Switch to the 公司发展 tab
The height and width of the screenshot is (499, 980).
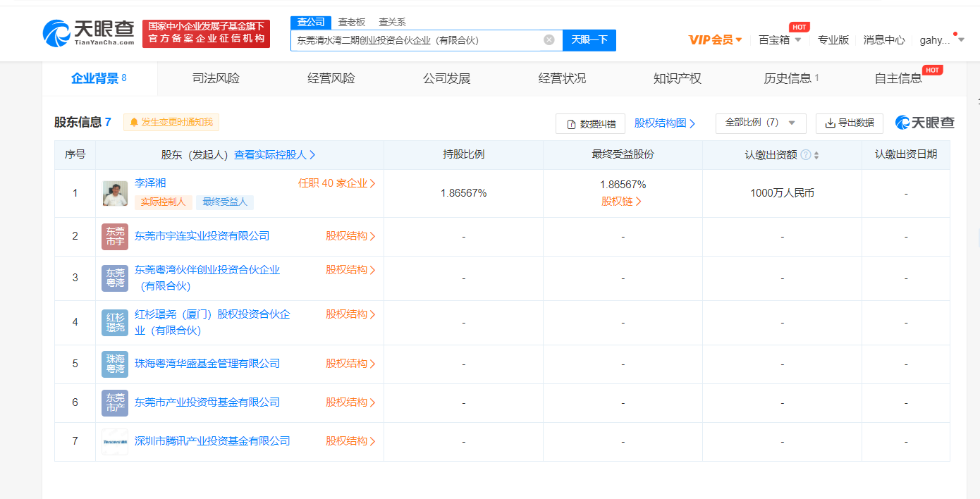pyautogui.click(x=446, y=78)
